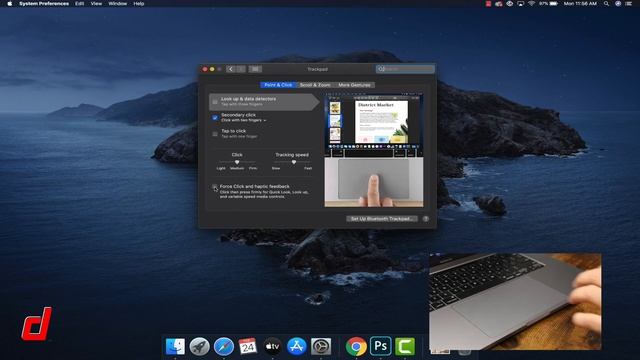Launch Launchpad from the dock
This screenshot has height=360, width=640.
click(199, 347)
